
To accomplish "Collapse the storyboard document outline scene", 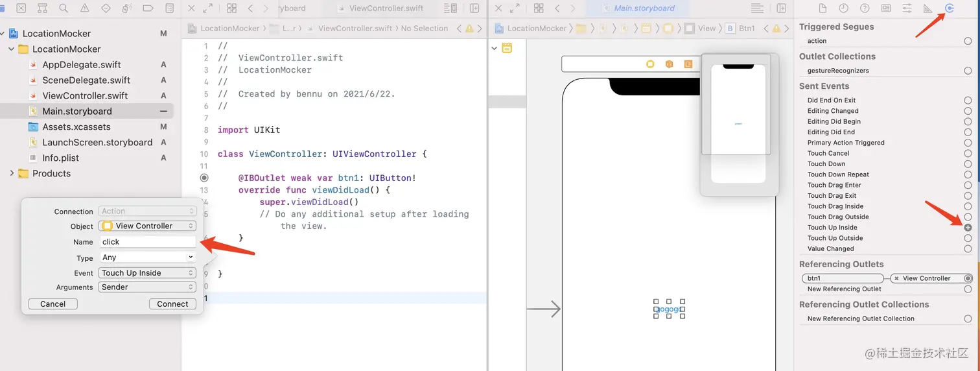I will [495, 48].
